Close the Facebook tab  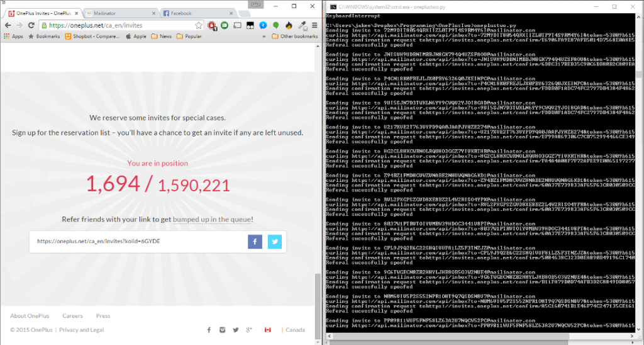click(231, 13)
